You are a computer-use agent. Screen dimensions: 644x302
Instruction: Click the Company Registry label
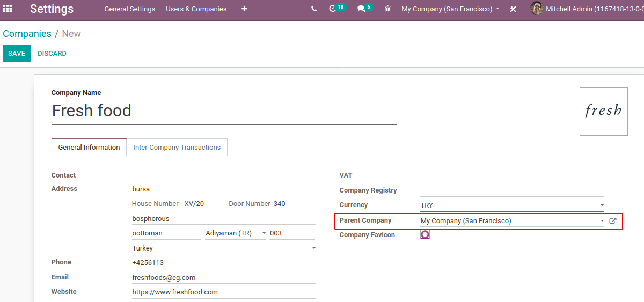click(x=368, y=190)
